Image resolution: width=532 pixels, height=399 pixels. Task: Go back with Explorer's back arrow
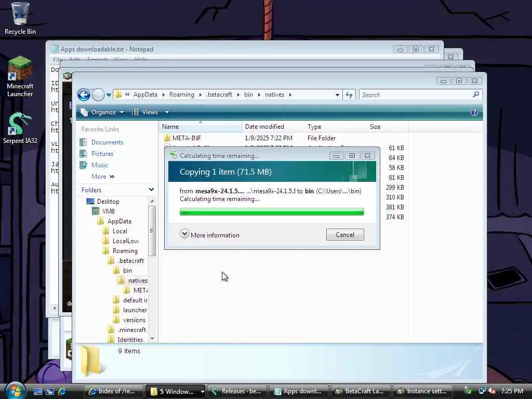[x=84, y=95]
